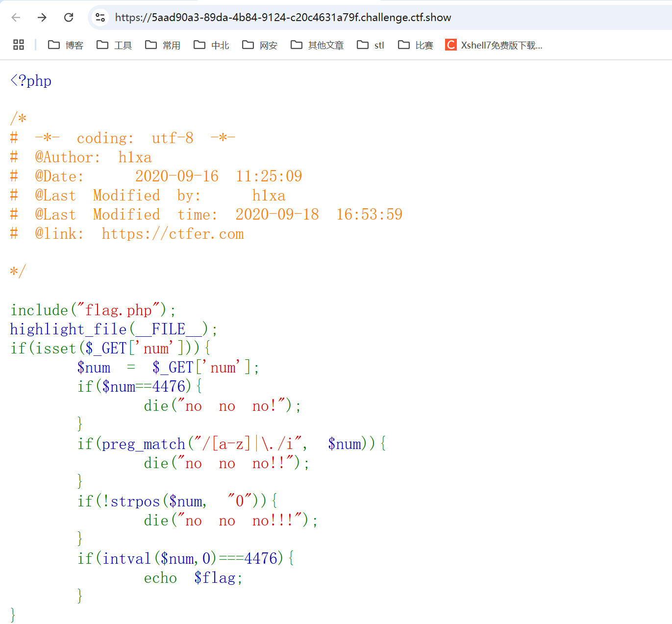The width and height of the screenshot is (672, 624).
Task: Click the time '2020-09-18 16:53:59'
Action: (319, 214)
